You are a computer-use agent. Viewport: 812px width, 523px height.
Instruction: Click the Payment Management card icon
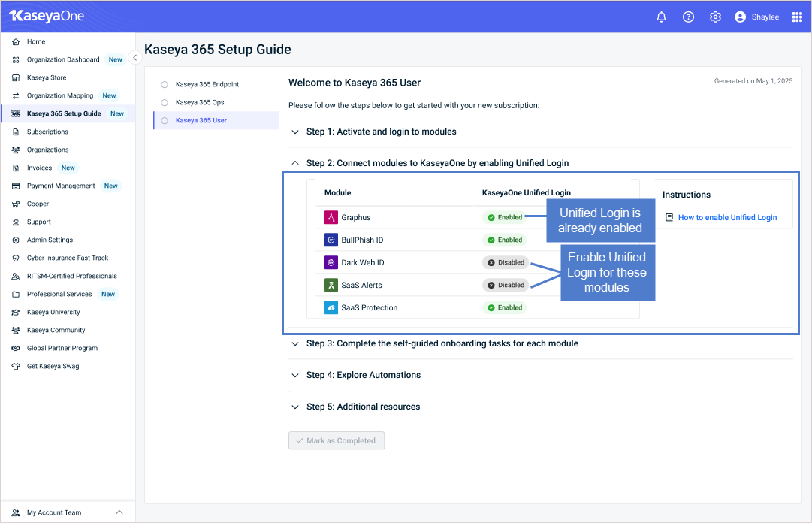[x=16, y=186]
